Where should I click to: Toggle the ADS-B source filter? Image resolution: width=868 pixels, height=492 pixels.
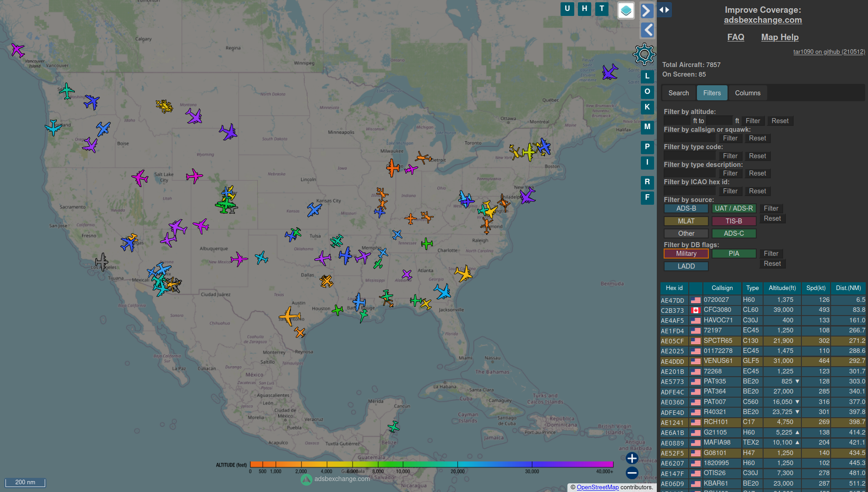pos(686,208)
